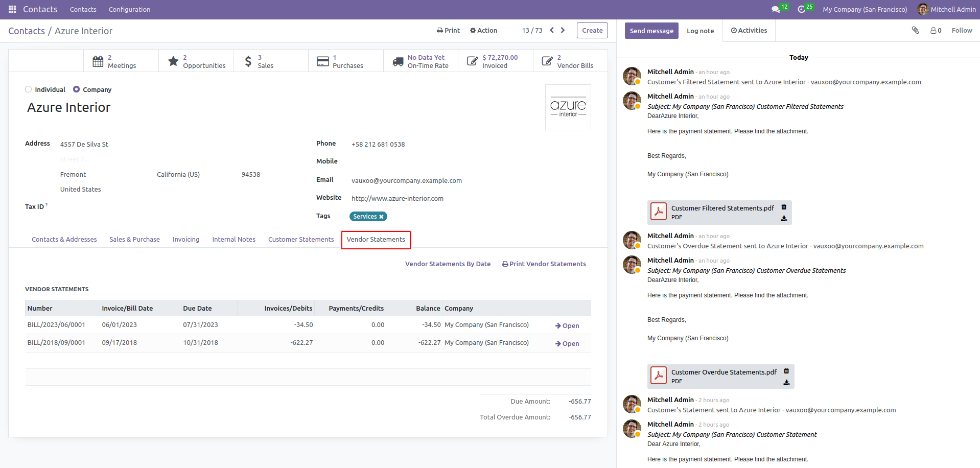Image resolution: width=980 pixels, height=468 pixels.
Task: Download the Customer Overdue Statements.pdf attachment
Action: point(786,383)
